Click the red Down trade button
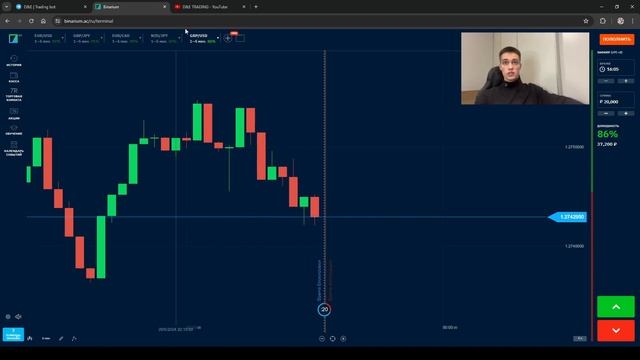Image resolution: width=640 pixels, height=360 pixels. tap(616, 331)
